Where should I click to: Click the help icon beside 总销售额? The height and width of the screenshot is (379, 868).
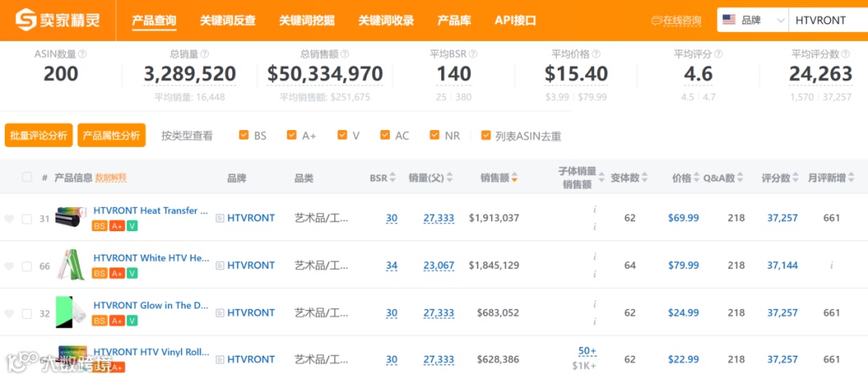344,55
